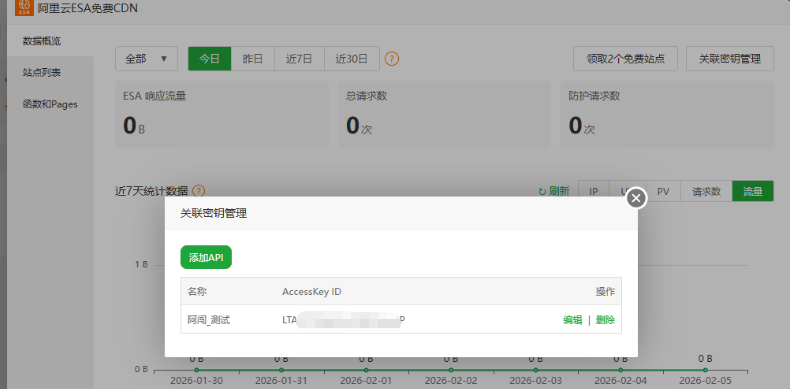Open the 全部 site dropdown

146,59
